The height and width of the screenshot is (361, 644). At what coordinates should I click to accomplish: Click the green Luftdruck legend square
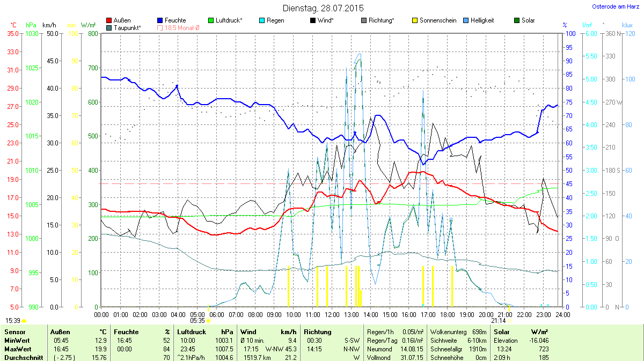pyautogui.click(x=211, y=20)
